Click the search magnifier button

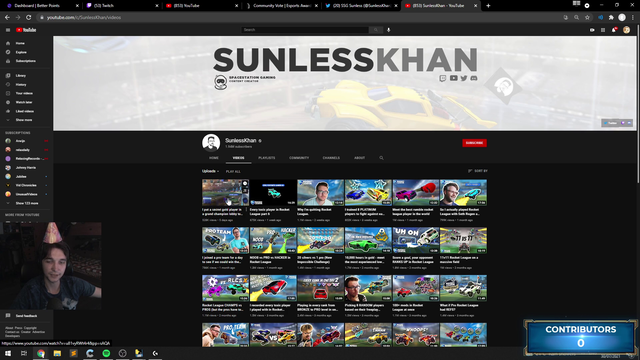(x=376, y=30)
